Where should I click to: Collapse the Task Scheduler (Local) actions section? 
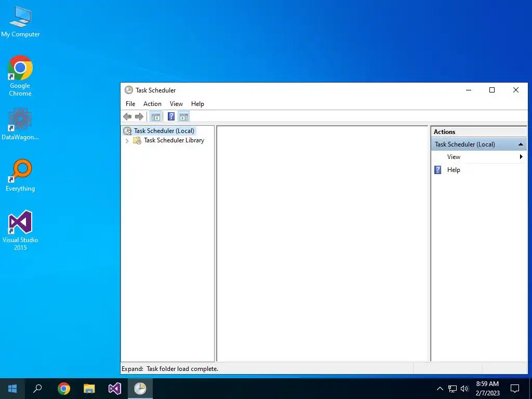[x=521, y=144]
